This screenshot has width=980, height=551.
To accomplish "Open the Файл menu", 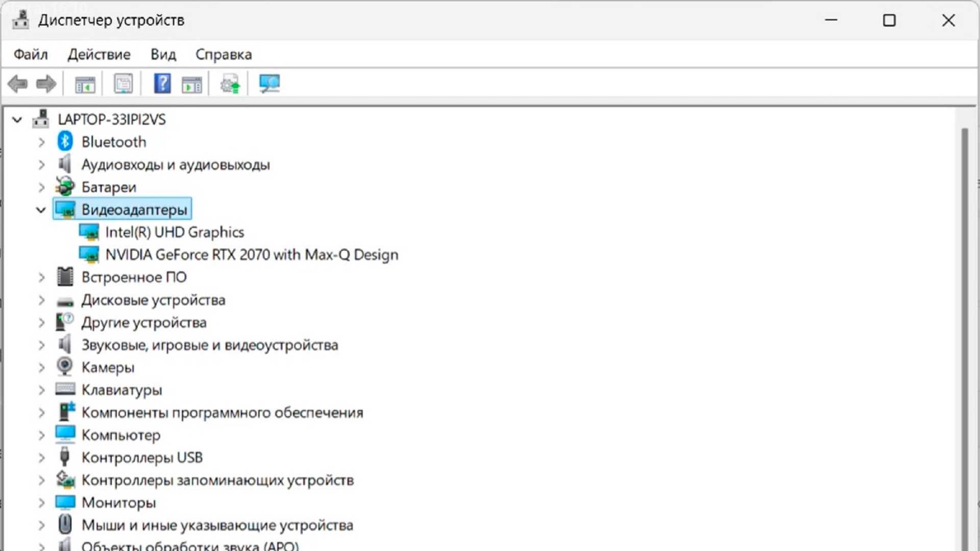I will [30, 54].
